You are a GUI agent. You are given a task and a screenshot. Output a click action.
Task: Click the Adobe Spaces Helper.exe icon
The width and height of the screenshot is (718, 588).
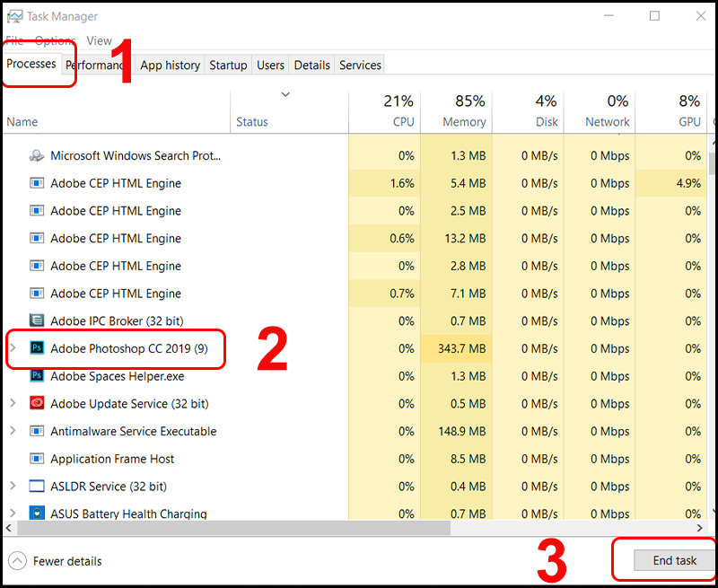[37, 376]
